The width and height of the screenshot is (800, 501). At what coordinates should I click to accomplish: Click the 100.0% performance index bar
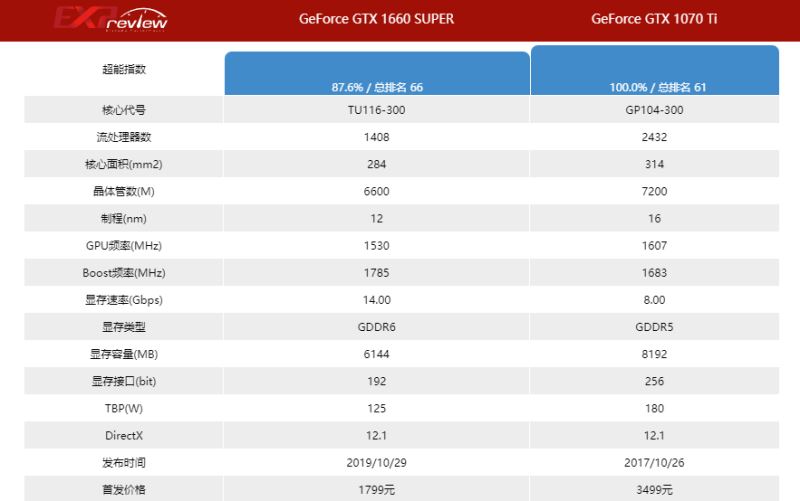click(x=655, y=70)
